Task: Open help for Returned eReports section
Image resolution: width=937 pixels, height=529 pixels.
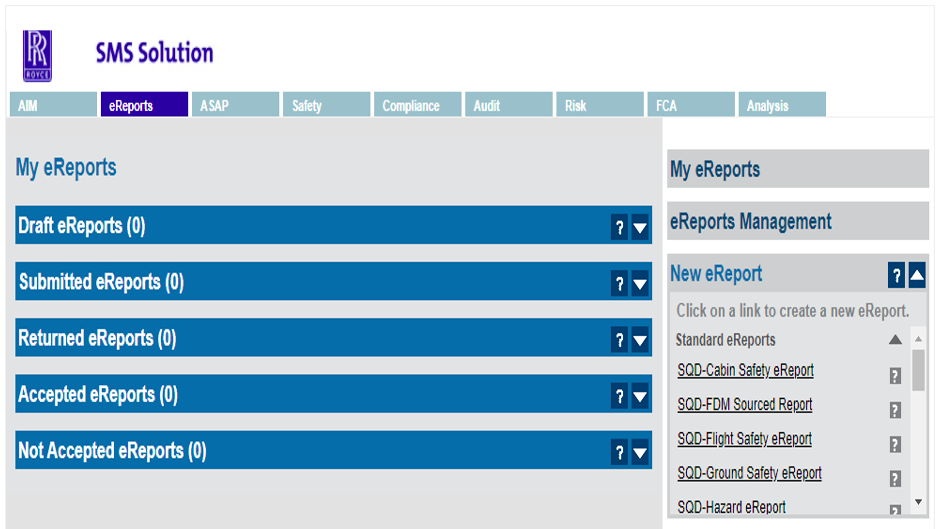Action: pyautogui.click(x=620, y=340)
